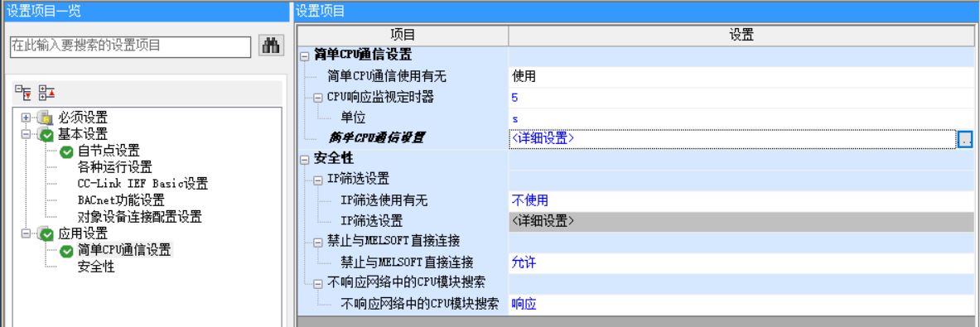
Task: Collapse the IP筛选设置 group
Action: click(318, 180)
